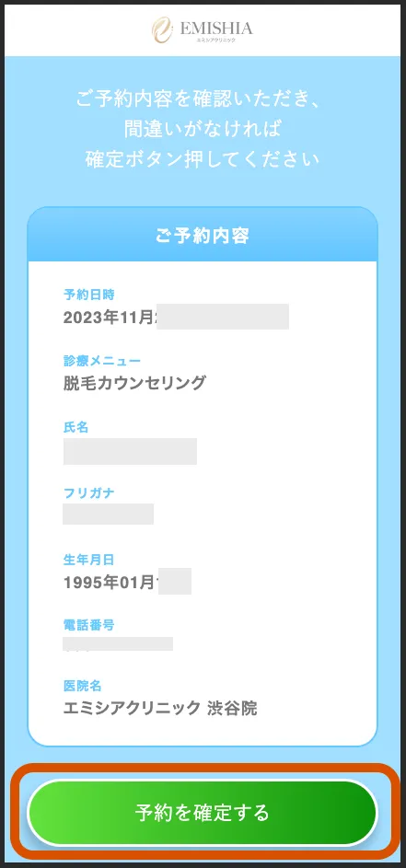Click the エミシアクリニック subtitle under the logo
The width and height of the screenshot is (406, 868).
coord(216,40)
